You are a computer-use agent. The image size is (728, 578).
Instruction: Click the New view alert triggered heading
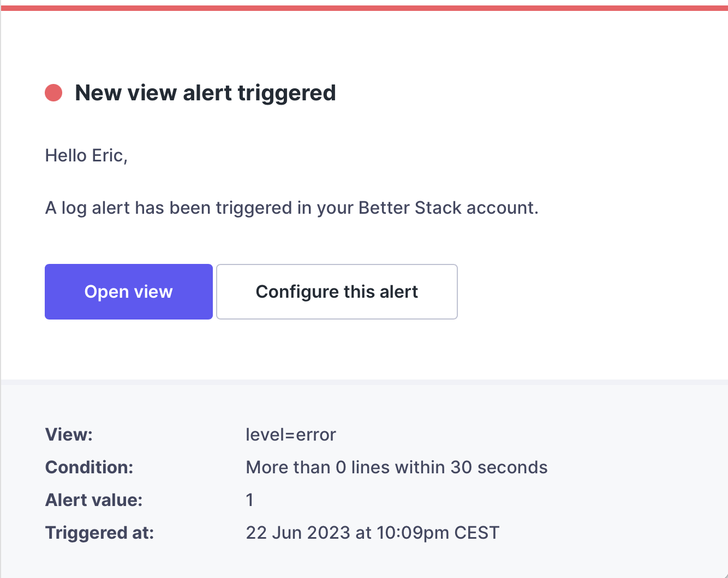(x=205, y=93)
